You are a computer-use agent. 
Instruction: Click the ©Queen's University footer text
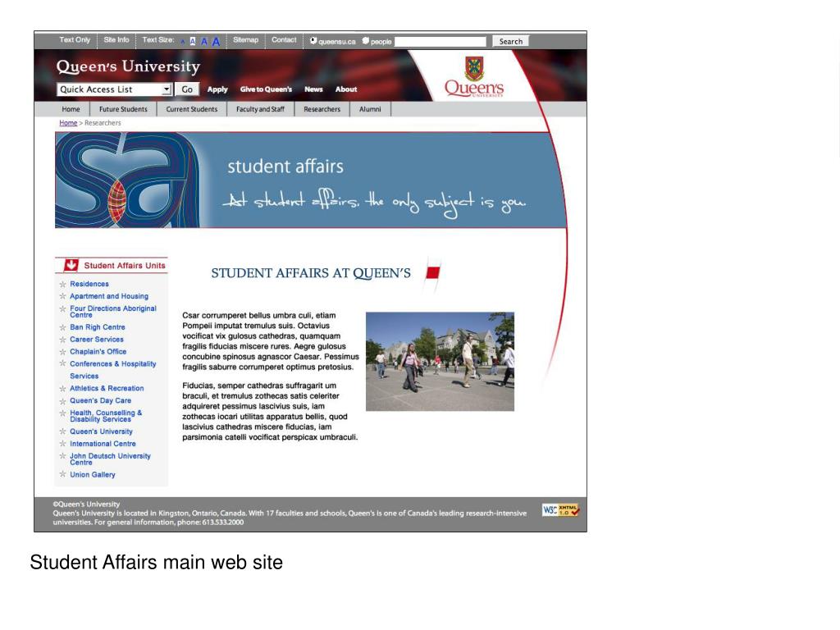click(x=86, y=504)
